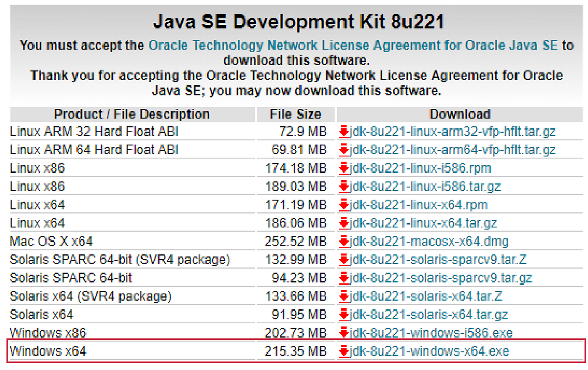588x370 pixels.
Task: Click the 215.35 MB file size cell
Action: pos(296,351)
